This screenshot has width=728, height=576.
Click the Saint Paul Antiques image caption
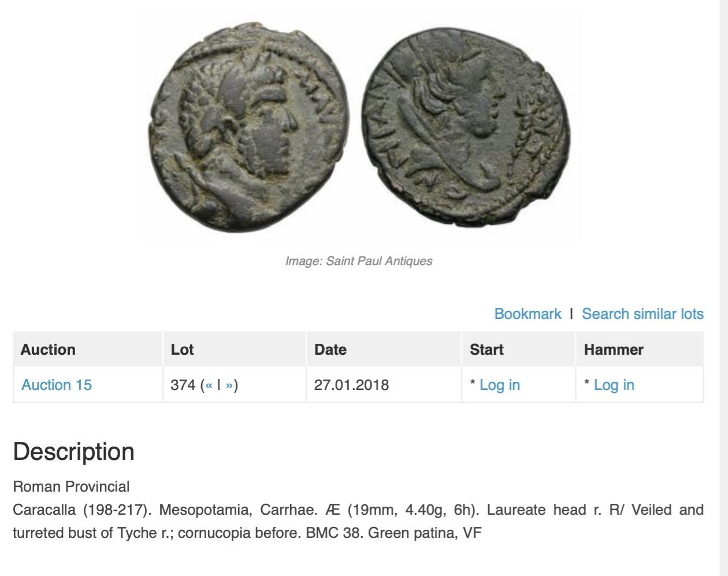click(x=359, y=261)
